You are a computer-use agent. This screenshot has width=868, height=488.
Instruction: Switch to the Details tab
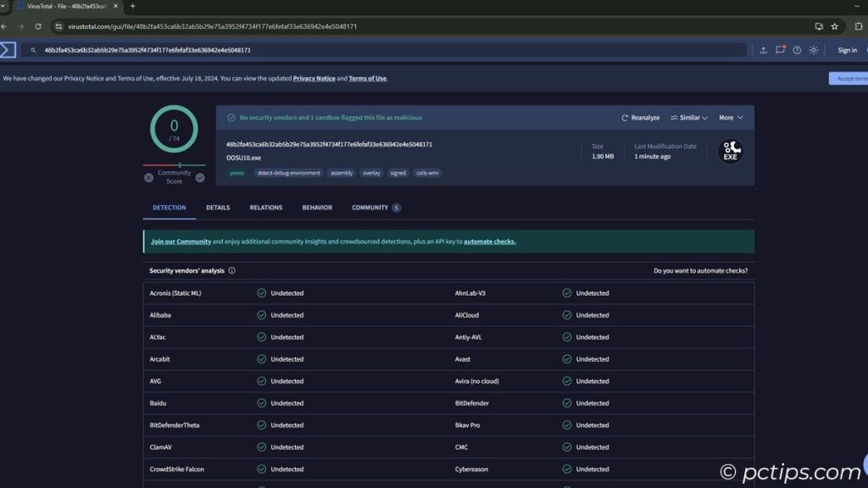coord(218,208)
